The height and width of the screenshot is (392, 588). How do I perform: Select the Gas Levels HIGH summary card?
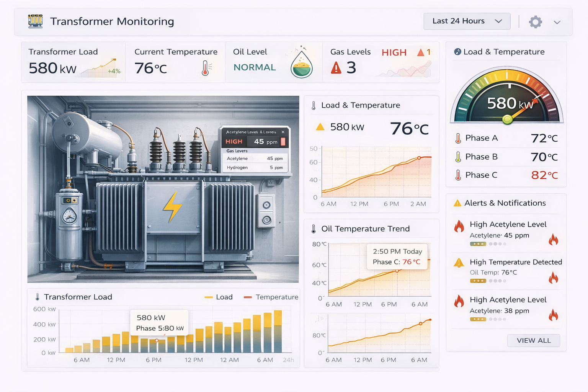click(381, 62)
